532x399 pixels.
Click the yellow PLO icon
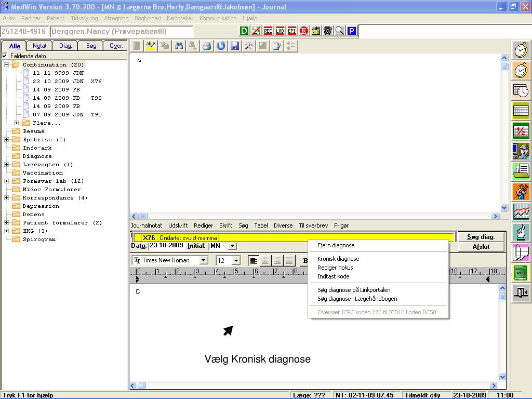tap(316, 31)
